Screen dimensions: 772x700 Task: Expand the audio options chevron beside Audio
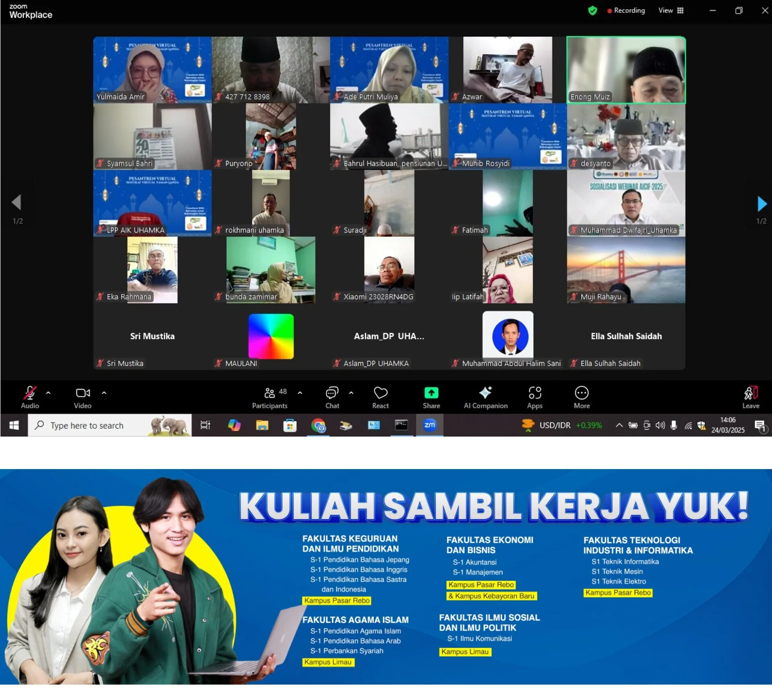click(x=48, y=393)
